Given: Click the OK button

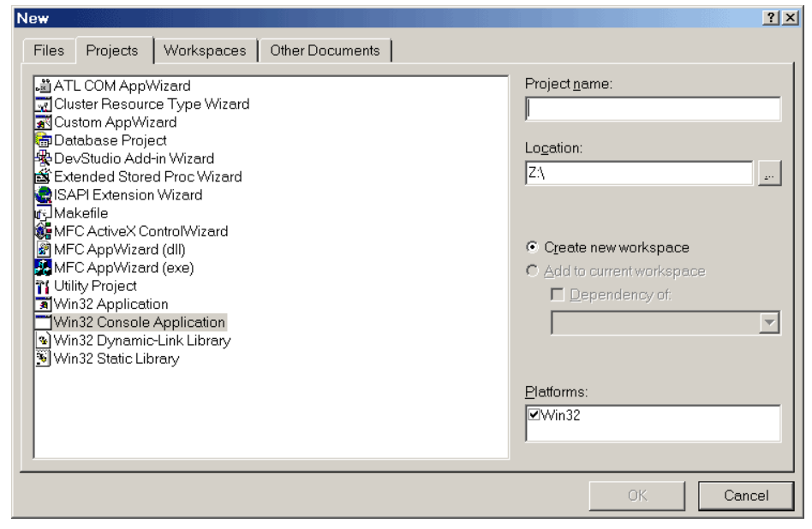Looking at the screenshot, I should (x=637, y=496).
